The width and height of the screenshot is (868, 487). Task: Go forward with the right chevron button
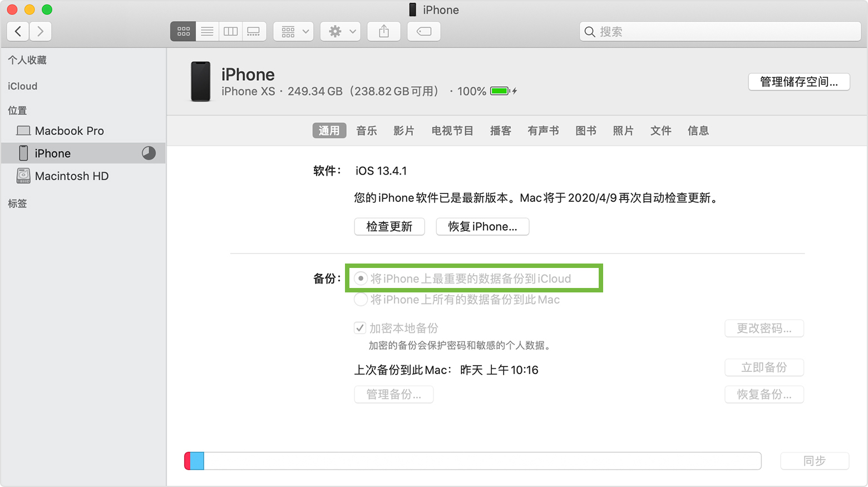[x=41, y=32]
